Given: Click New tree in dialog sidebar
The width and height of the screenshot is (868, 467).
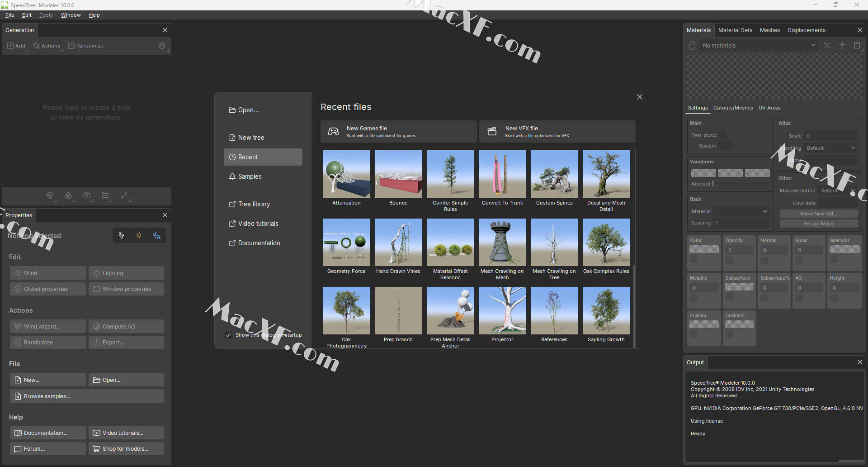Looking at the screenshot, I should click(x=263, y=138).
